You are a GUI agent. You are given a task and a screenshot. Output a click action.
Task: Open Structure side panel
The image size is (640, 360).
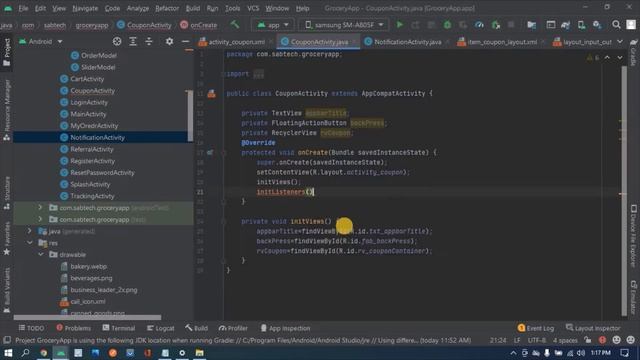point(7,193)
